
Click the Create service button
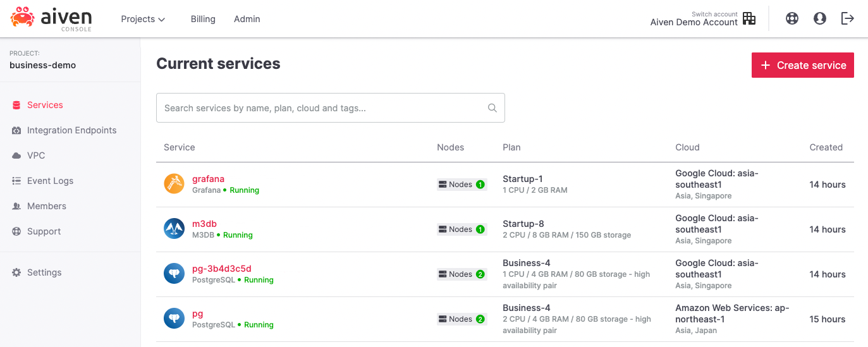point(802,65)
